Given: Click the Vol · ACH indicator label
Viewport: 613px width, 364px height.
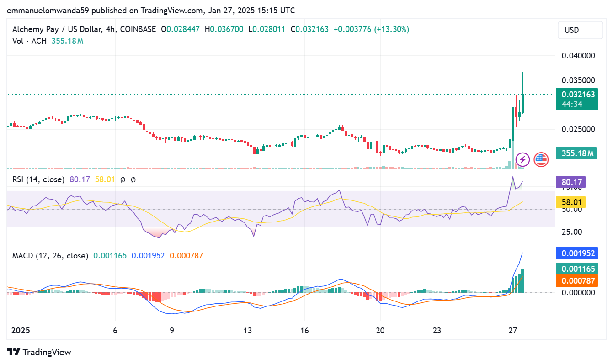Looking at the screenshot, I should coord(29,41).
